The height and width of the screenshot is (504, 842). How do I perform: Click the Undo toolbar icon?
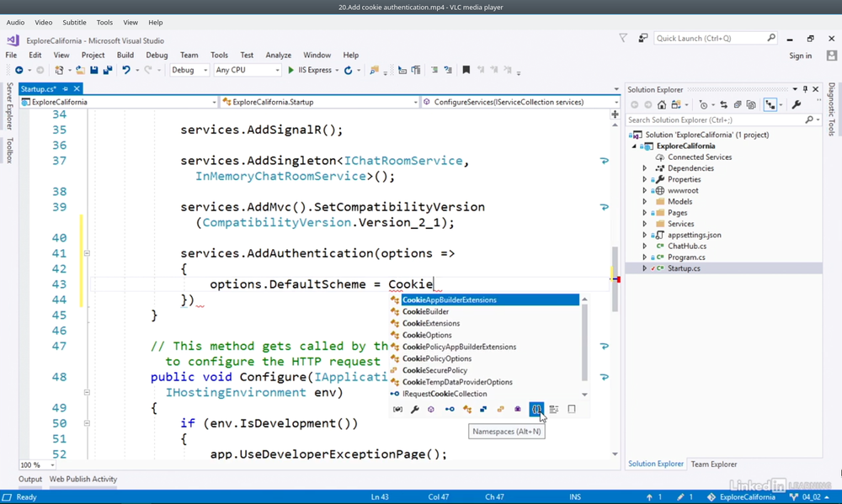(126, 70)
